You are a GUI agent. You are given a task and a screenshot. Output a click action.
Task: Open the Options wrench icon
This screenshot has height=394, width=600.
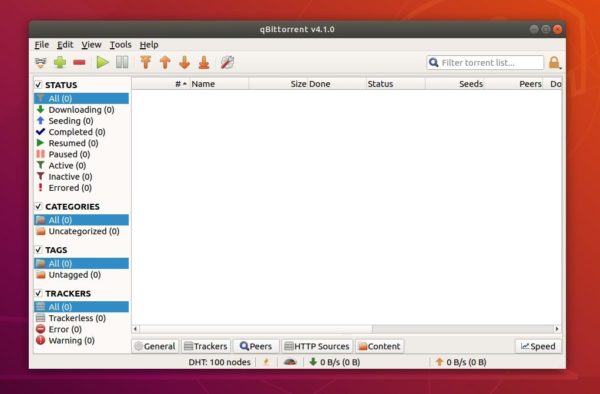pos(227,62)
